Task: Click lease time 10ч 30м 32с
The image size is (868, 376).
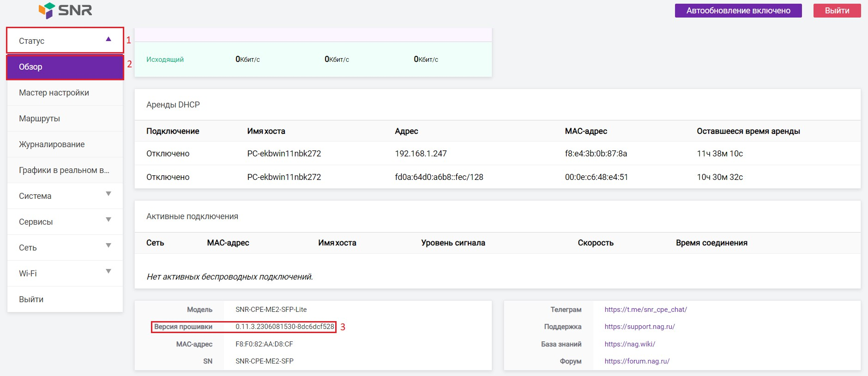Action: (x=720, y=177)
